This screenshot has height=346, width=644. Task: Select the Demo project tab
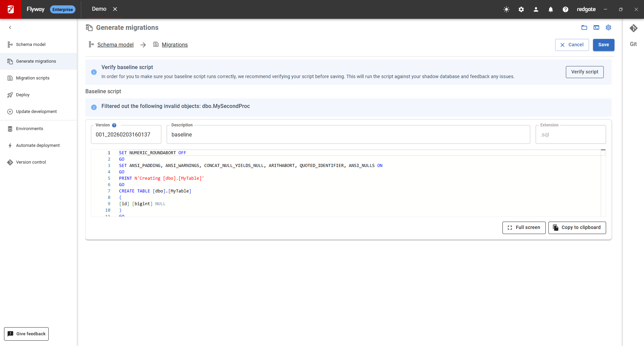[99, 9]
